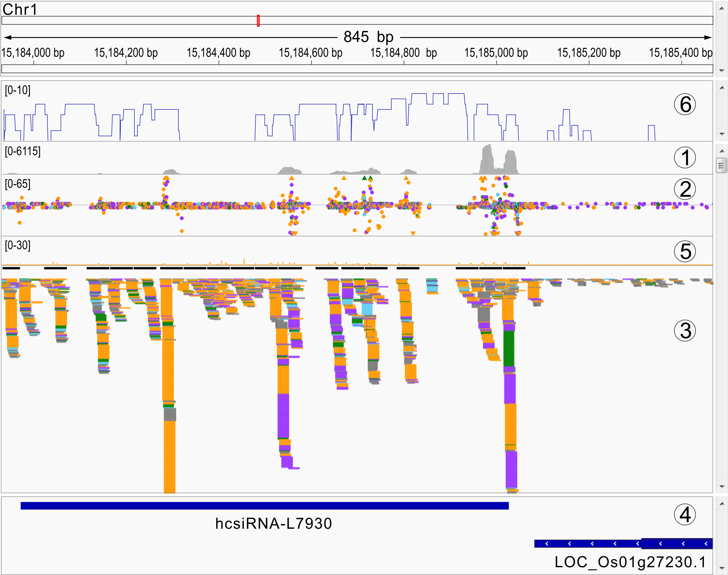Select the circled number 1 coverage marker
The width and height of the screenshot is (728, 575).
pyautogui.click(x=685, y=158)
